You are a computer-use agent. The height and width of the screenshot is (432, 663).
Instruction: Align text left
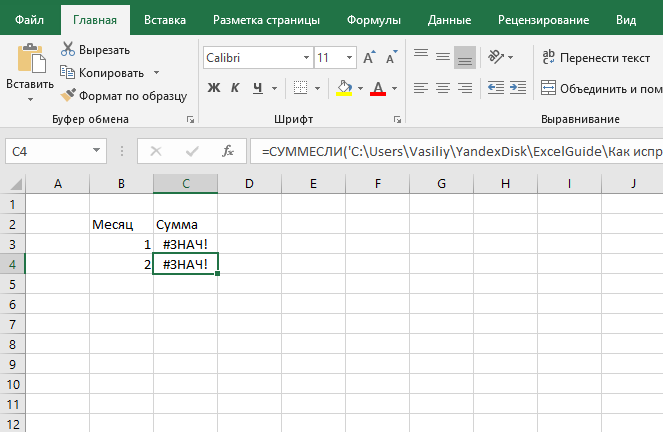[421, 88]
